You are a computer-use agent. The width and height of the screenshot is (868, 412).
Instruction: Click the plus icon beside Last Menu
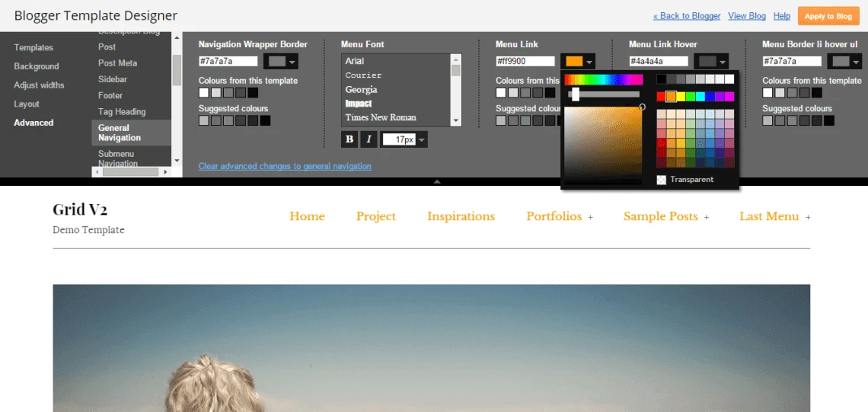point(808,218)
